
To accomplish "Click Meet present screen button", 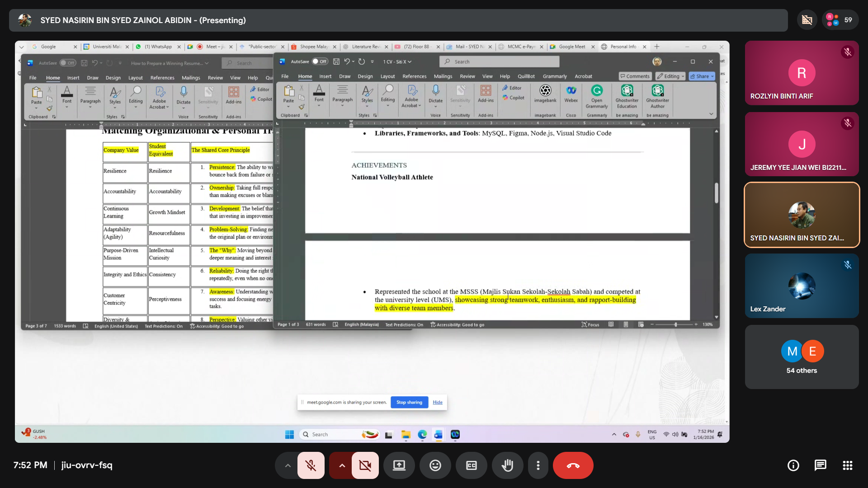I will coord(399,465).
